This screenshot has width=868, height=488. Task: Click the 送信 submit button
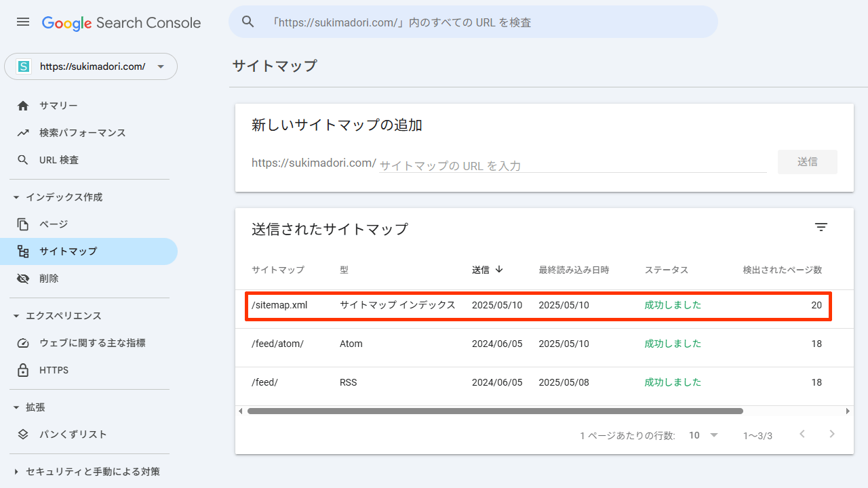pyautogui.click(x=807, y=162)
